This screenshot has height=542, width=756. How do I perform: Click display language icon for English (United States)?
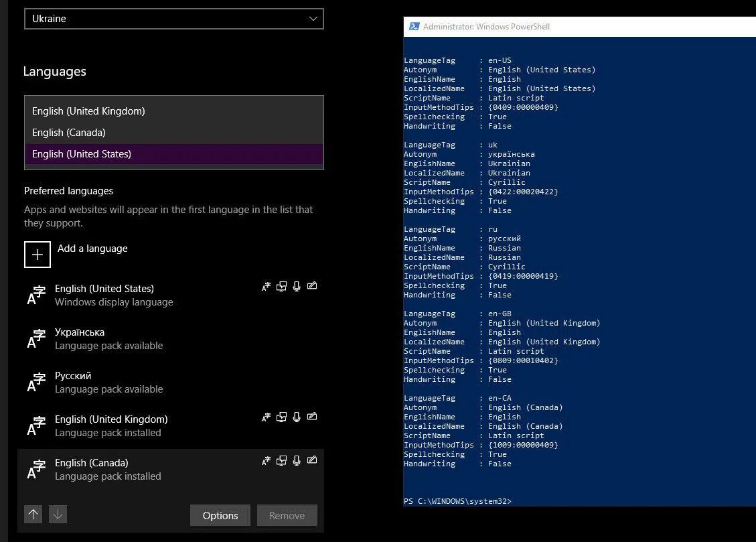click(x=266, y=287)
